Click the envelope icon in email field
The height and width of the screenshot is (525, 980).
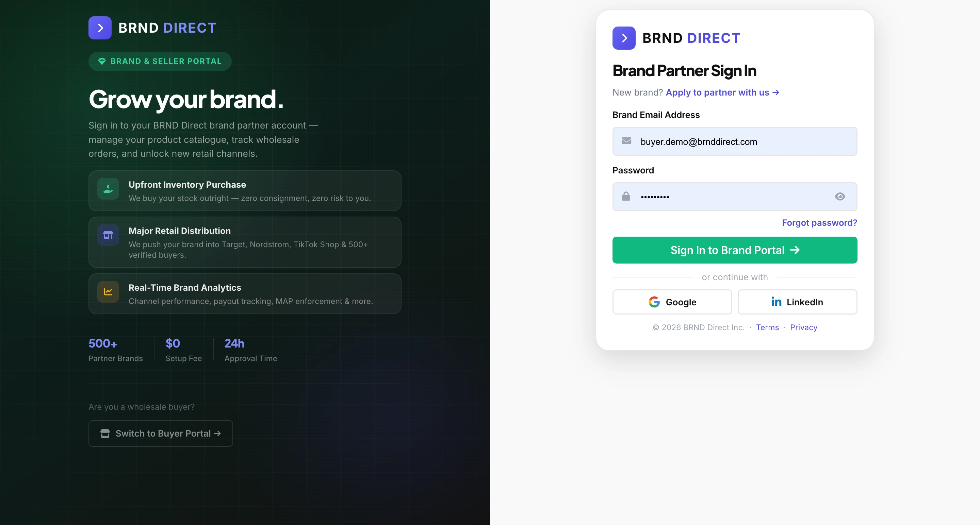[626, 141]
